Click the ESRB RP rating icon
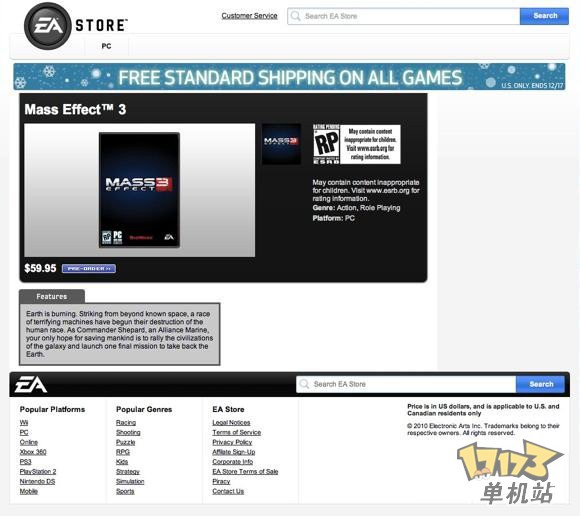The height and width of the screenshot is (516, 580). 326,144
